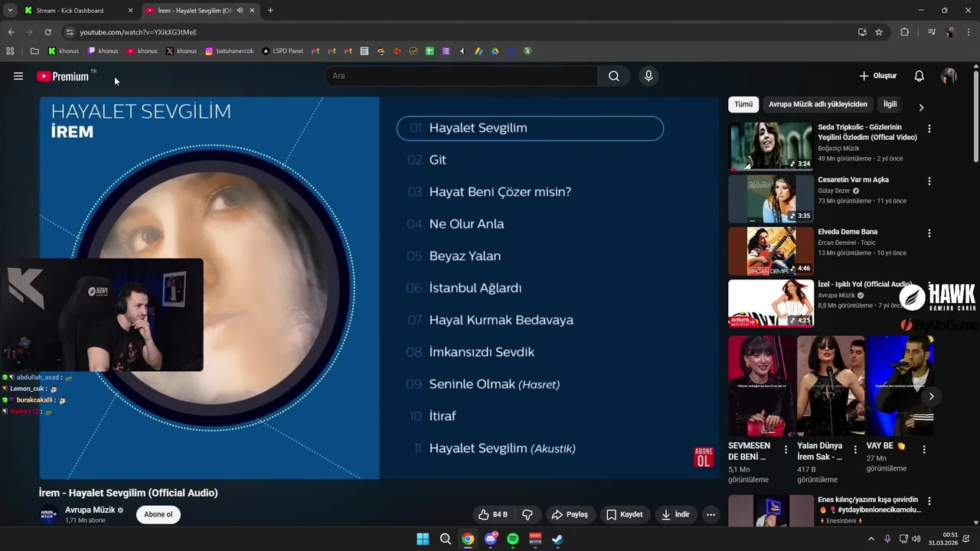Select the Tümü filter chip
This screenshot has height=551, width=980.
click(x=743, y=104)
